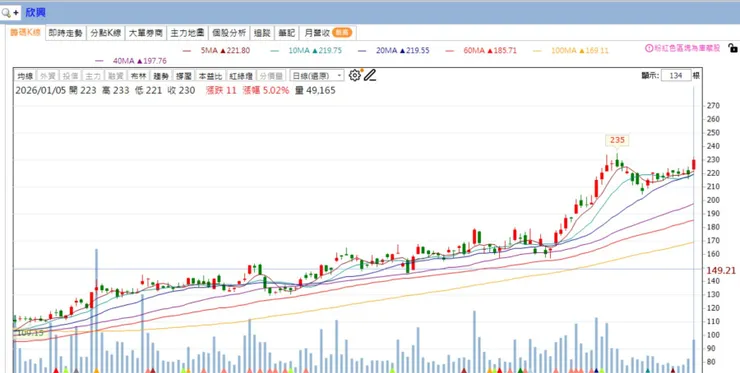Click the 5MA 221.80 legend value
The width and height of the screenshot is (740, 373).
coord(226,51)
